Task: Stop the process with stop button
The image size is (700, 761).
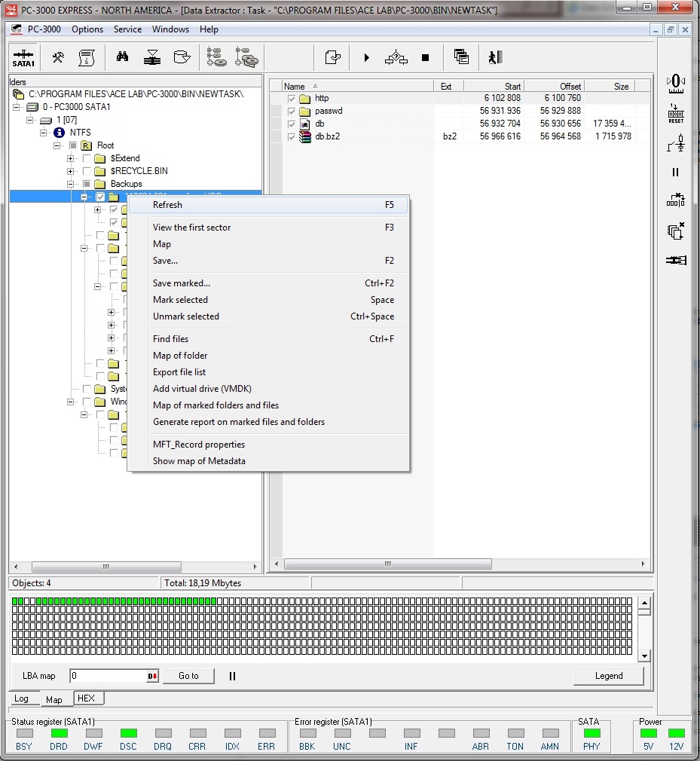Action: 425,58
